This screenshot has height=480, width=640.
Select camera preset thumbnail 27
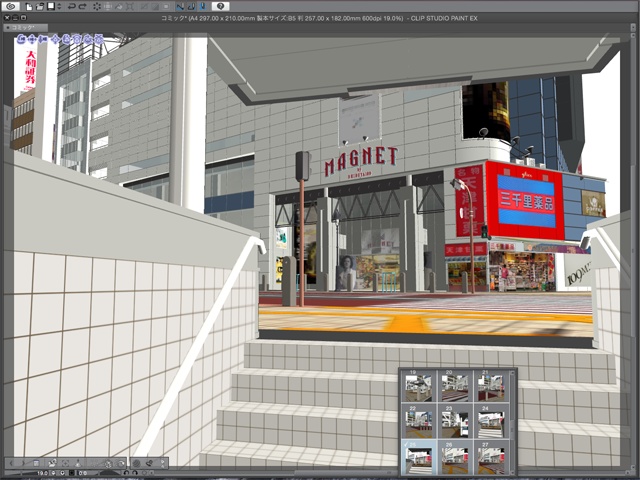(491, 457)
